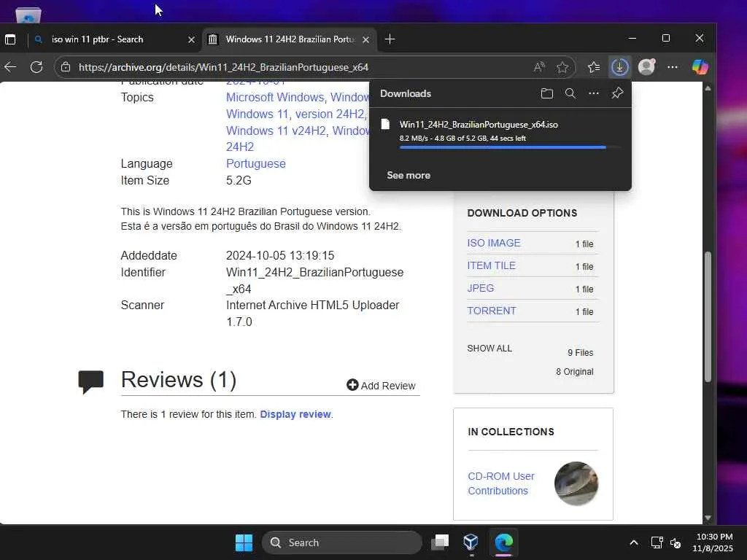Toggle the Downloads toolbar button

pos(619,67)
